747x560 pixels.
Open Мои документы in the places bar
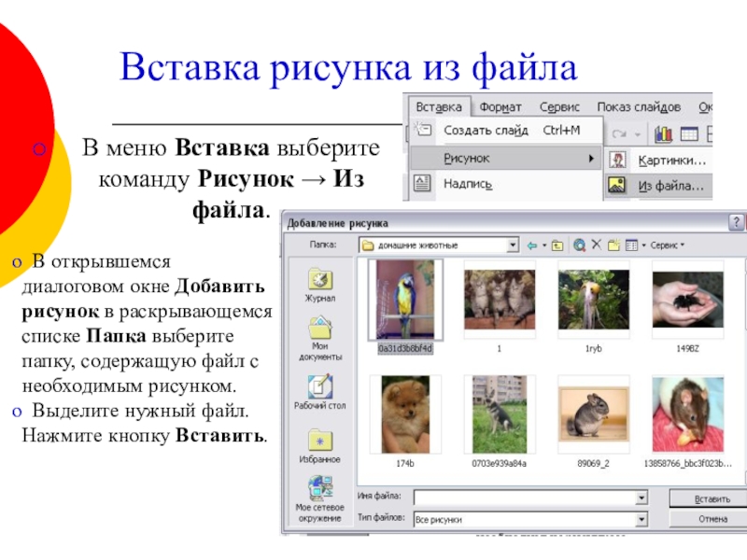click(x=319, y=338)
